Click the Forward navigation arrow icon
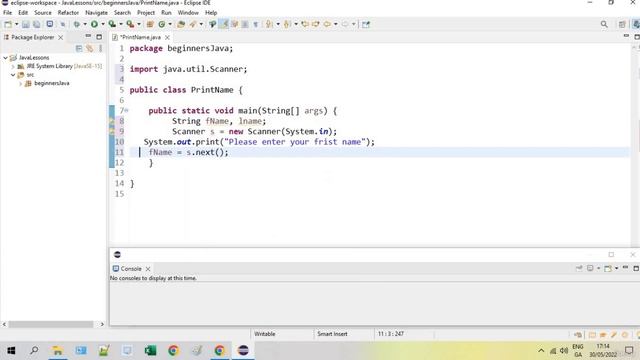This screenshot has height=360, width=640. point(345,24)
